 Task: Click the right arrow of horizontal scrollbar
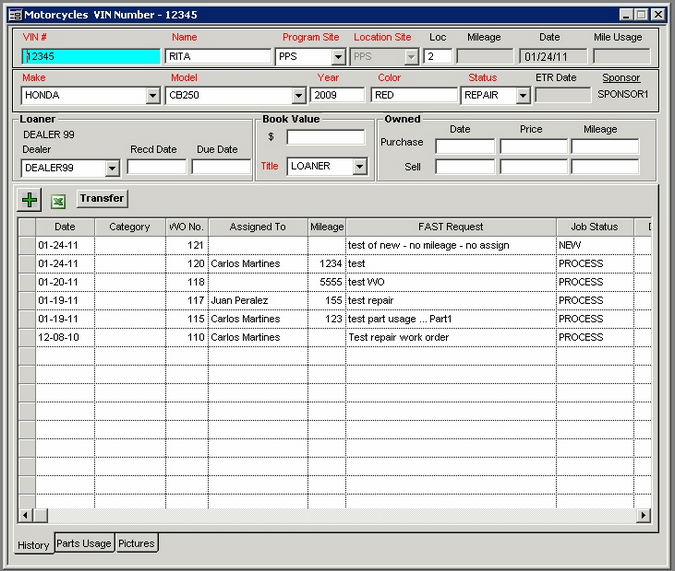[x=643, y=516]
